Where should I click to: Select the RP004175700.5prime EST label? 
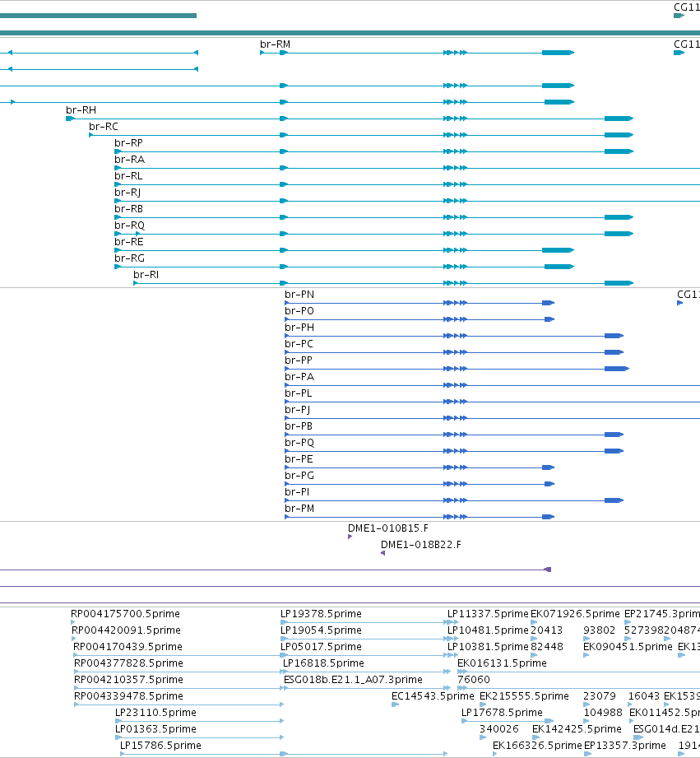tap(125, 614)
